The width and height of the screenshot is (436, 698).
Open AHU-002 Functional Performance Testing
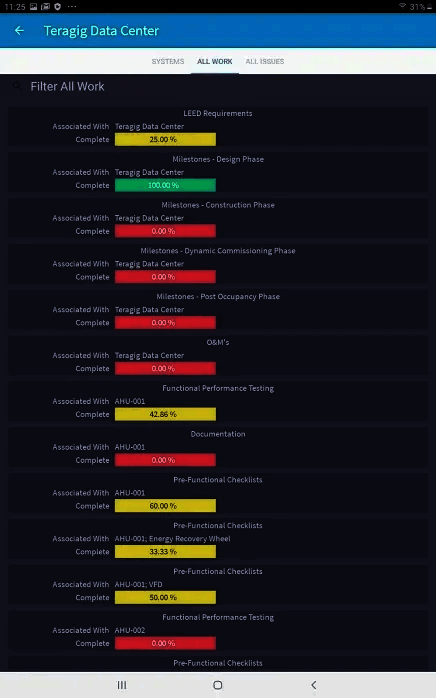point(218,631)
